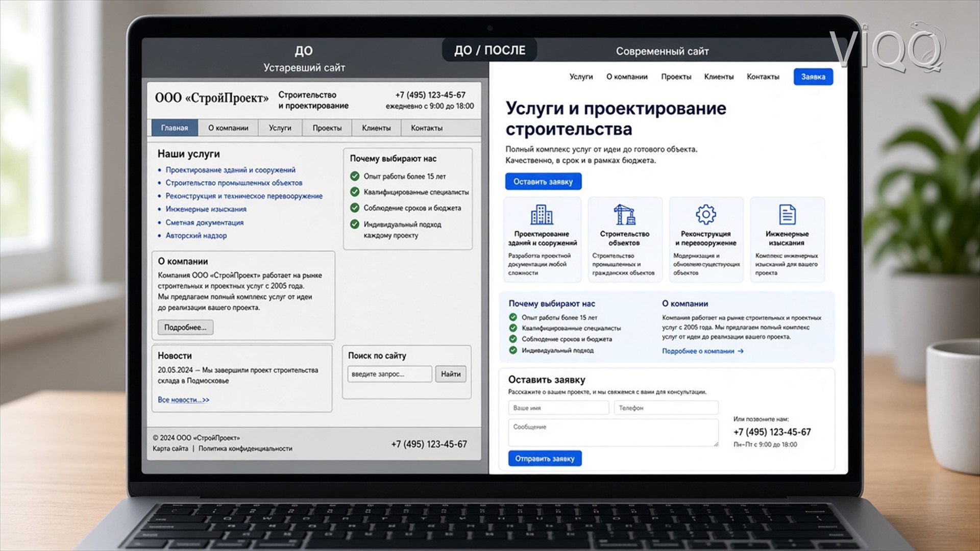Focus the Ваше имя input field
This screenshot has height=551, width=980.
[x=558, y=408]
